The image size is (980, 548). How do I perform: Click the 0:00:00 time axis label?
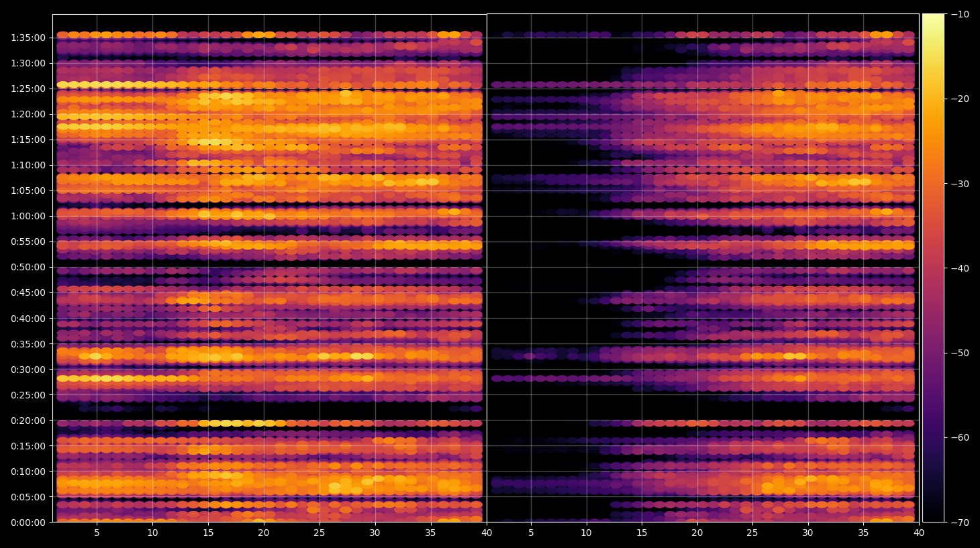(28, 523)
